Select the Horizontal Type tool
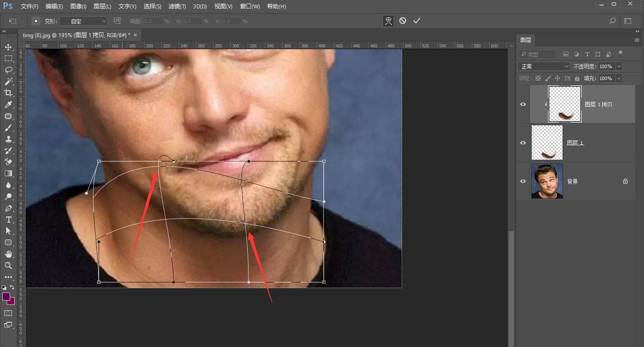This screenshot has height=347, width=644. 8,220
